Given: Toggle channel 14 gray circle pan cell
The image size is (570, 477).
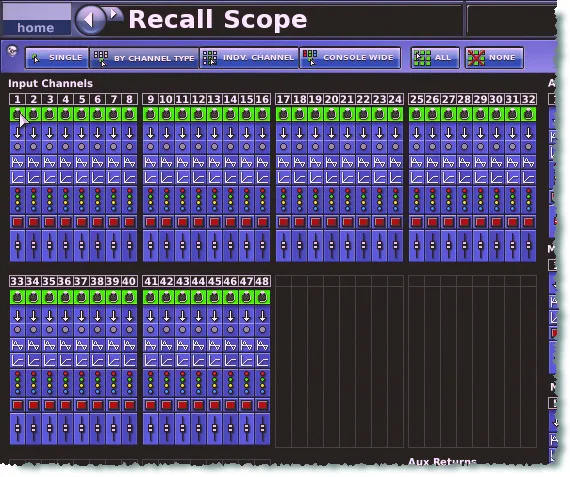Looking at the screenshot, I should point(230,147).
